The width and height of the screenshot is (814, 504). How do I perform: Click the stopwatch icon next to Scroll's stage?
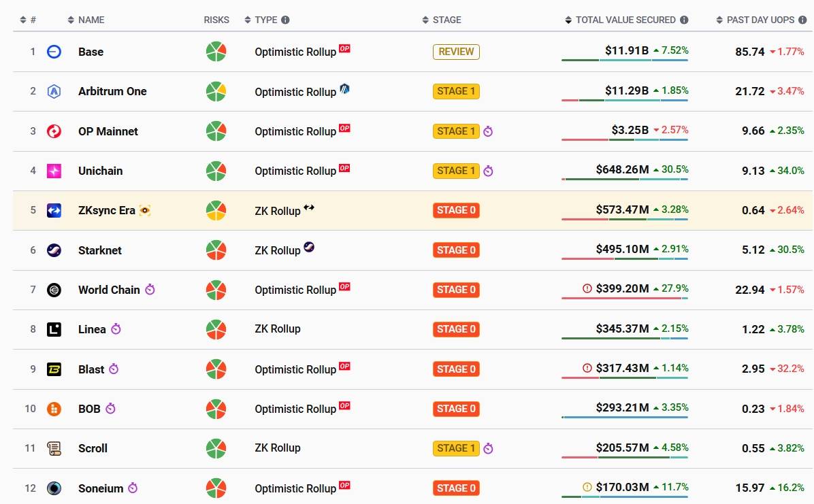tap(488, 448)
